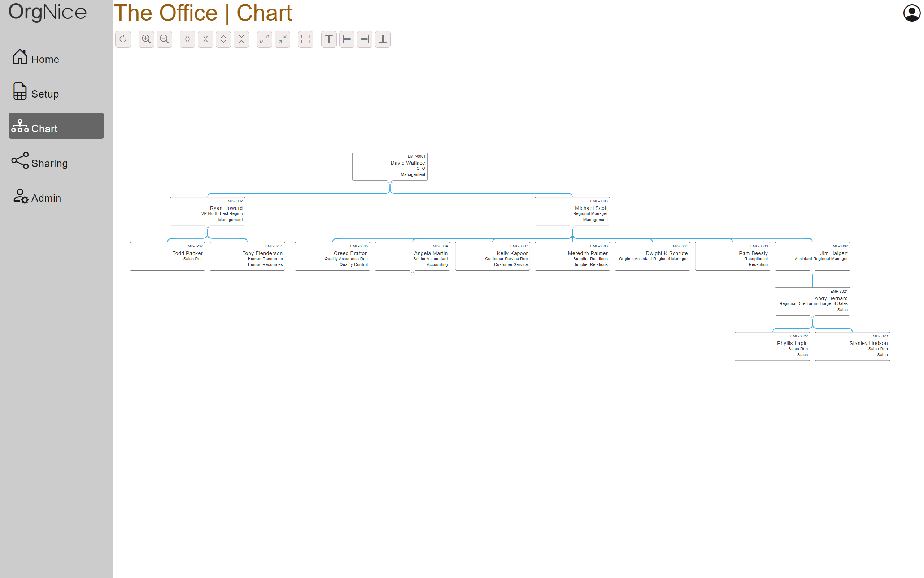The height and width of the screenshot is (578, 924).
Task: Click the collapse-with-divider-line toolbar icon
Action: point(241,39)
